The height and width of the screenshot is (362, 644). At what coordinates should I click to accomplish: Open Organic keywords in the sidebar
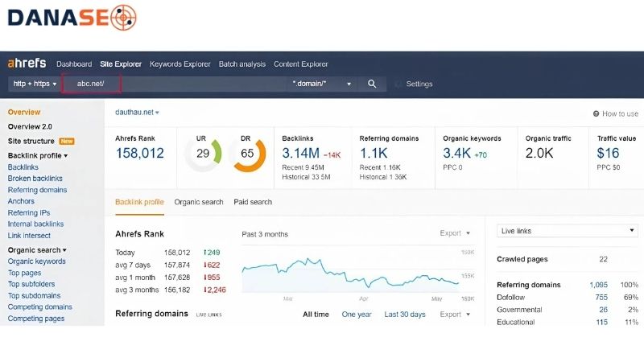tap(36, 261)
